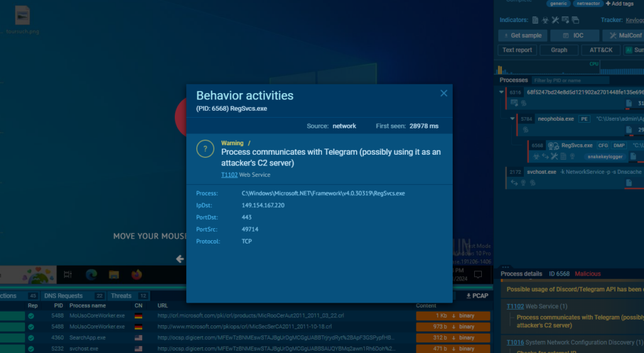Click the Microsoft Edge taskbar icon
The image size is (644, 353).
coord(91,274)
